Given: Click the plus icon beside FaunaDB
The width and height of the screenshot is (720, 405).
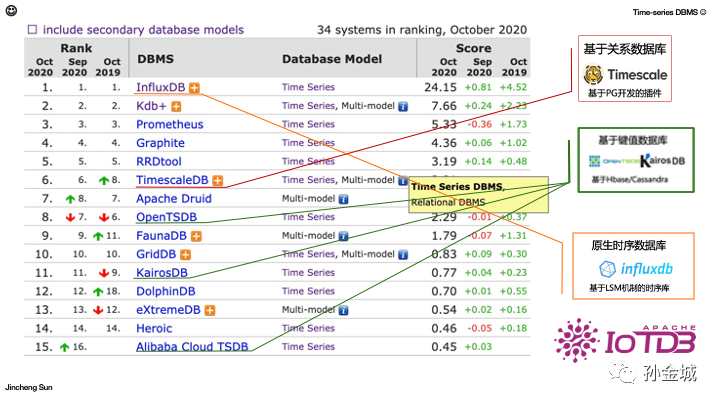Looking at the screenshot, I should (x=196, y=236).
